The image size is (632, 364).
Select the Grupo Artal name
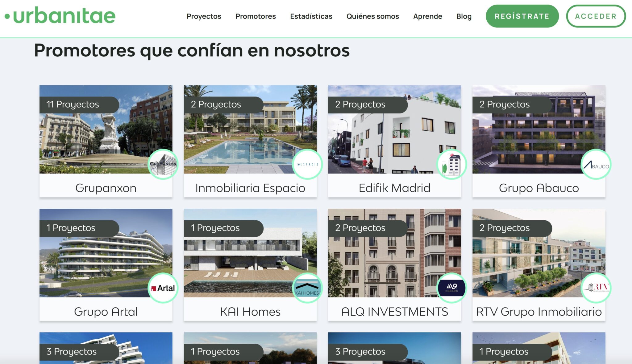click(106, 312)
